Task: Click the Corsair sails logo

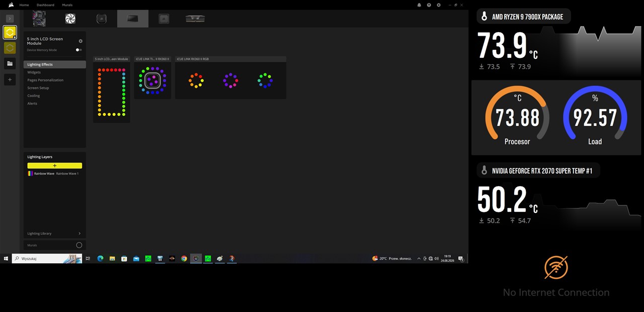Action: coord(11,5)
